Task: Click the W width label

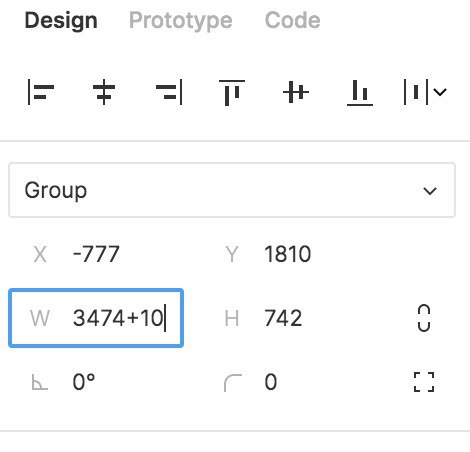Action: tap(40, 318)
